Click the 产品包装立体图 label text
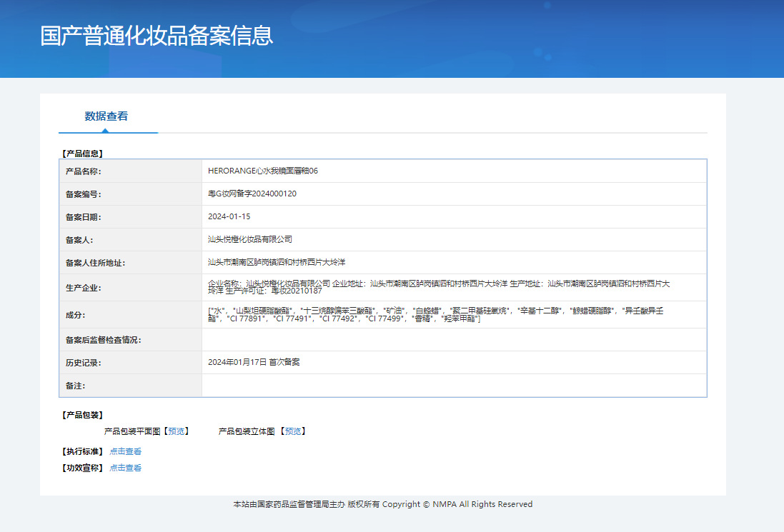 (x=247, y=431)
